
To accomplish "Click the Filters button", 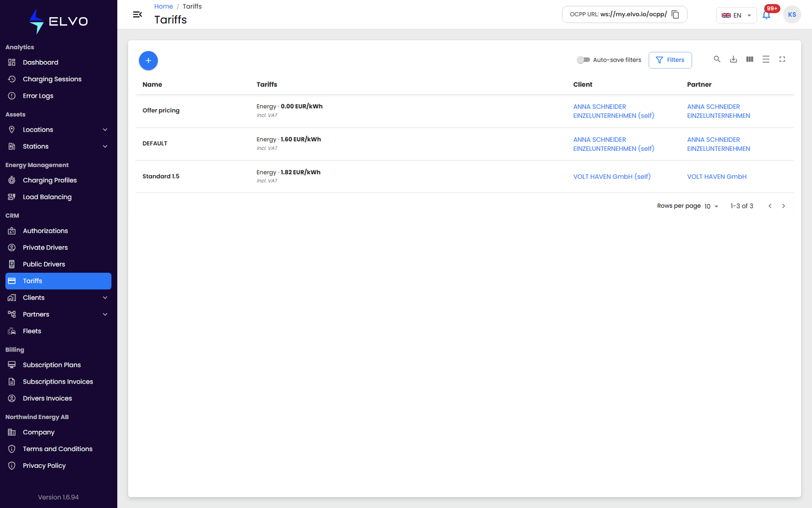I will pos(670,60).
